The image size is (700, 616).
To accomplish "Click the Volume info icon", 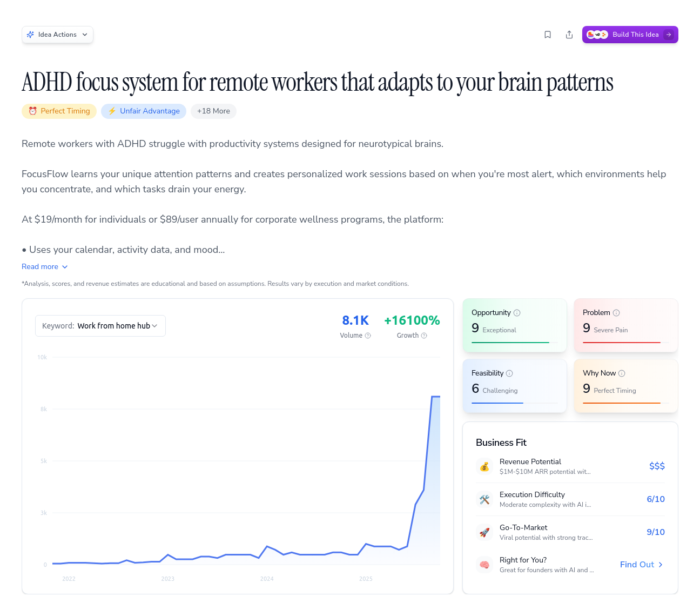I will click(x=368, y=335).
